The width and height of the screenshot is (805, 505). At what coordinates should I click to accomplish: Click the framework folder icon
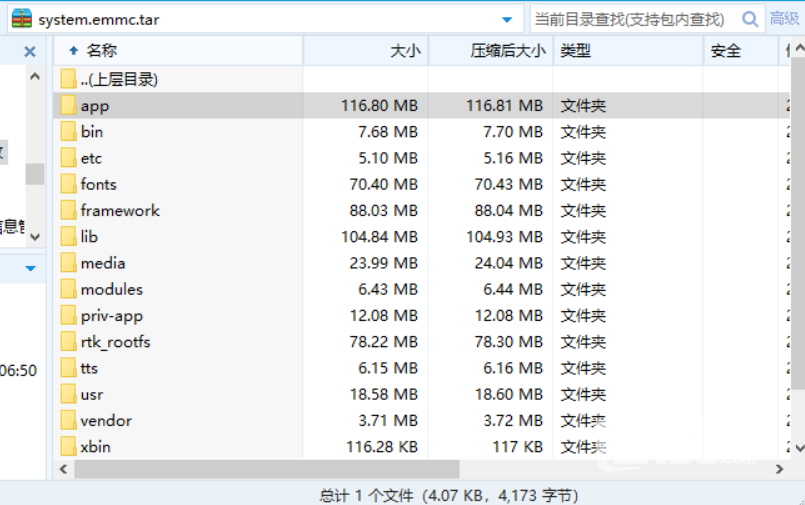click(68, 210)
